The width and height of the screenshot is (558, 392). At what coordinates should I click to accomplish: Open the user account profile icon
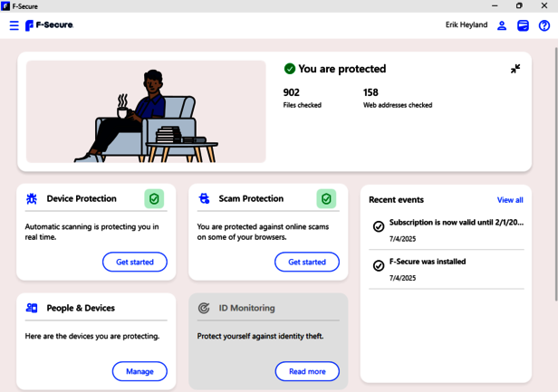point(501,25)
